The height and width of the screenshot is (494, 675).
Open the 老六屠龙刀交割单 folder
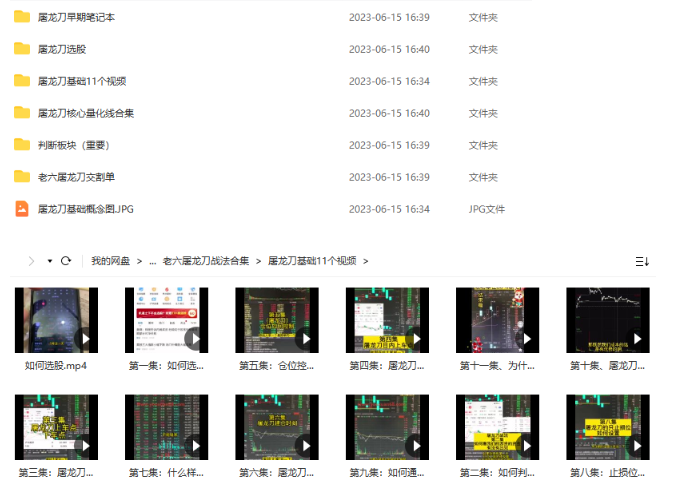pos(76,177)
